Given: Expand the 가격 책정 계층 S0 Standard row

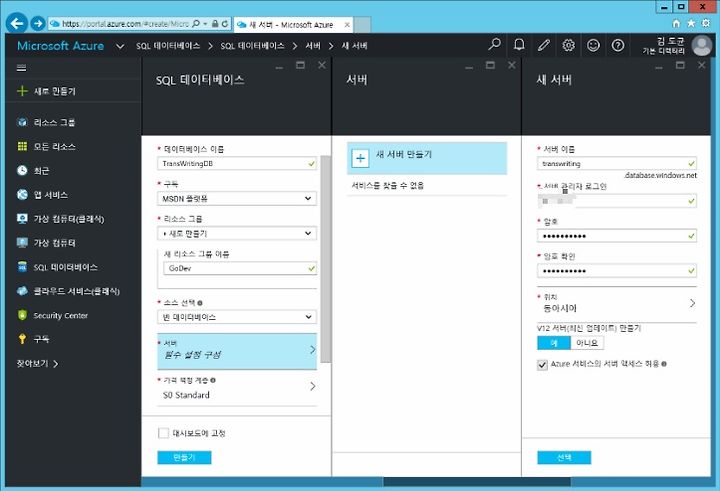Looking at the screenshot, I should (x=237, y=388).
